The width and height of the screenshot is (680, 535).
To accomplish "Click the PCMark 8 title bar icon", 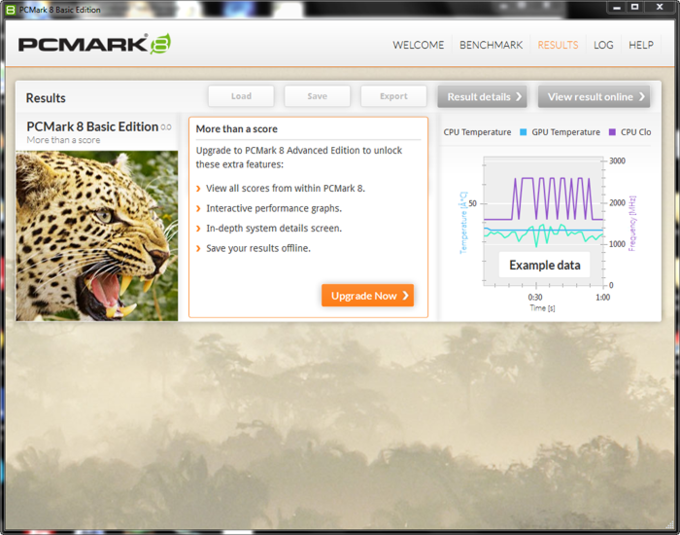I will pyautogui.click(x=10, y=10).
